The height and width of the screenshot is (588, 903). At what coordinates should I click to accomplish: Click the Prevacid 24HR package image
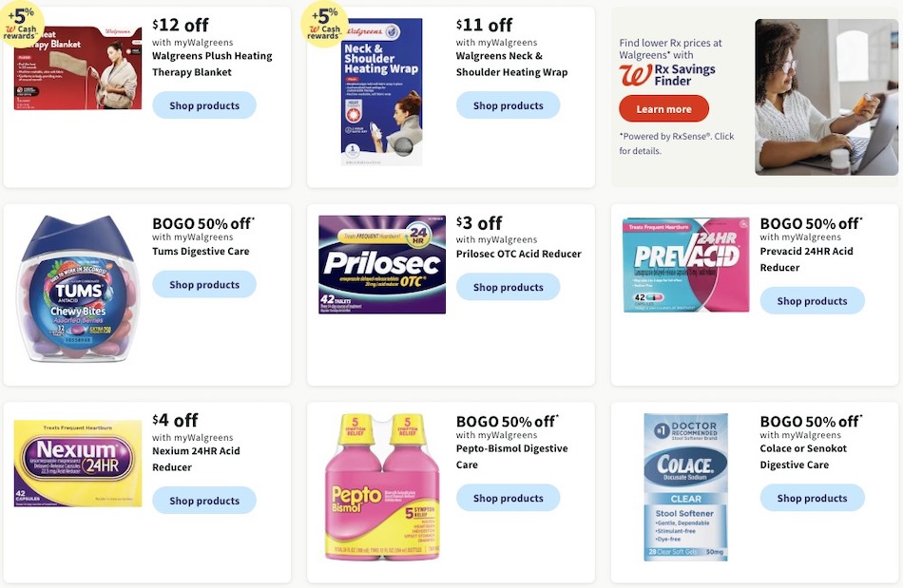(684, 263)
